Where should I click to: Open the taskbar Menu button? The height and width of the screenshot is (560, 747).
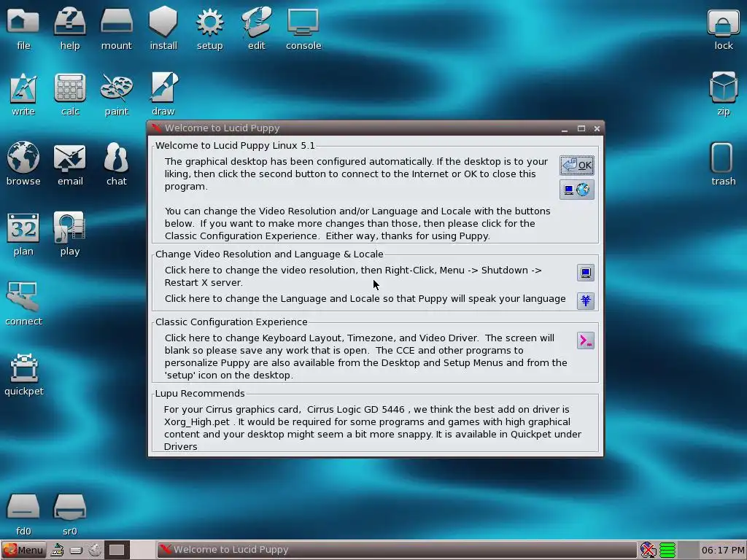23,550
